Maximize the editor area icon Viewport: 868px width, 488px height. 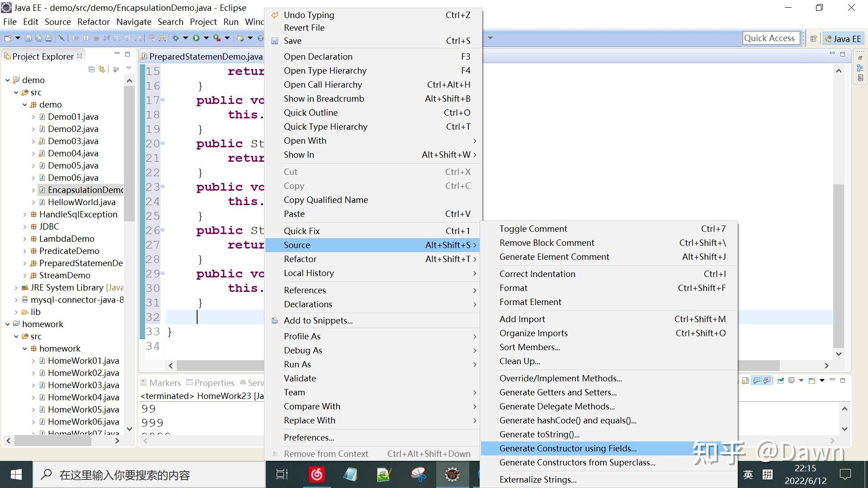coord(842,54)
